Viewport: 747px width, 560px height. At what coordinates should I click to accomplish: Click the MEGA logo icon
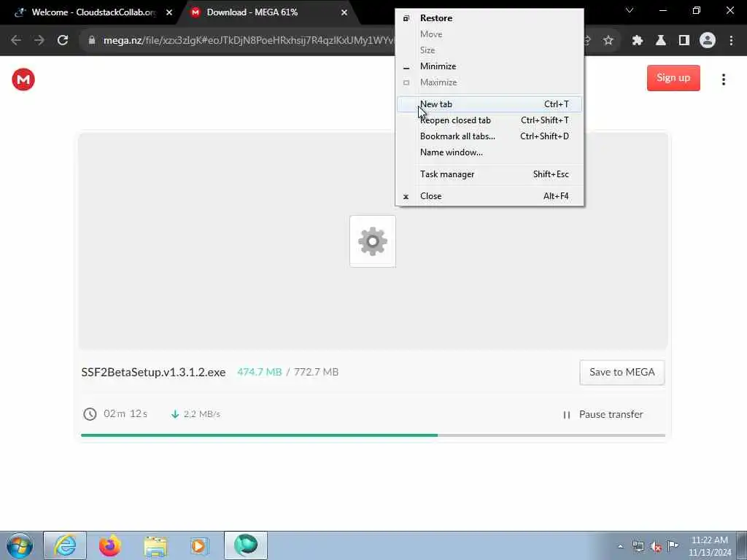[x=23, y=79]
